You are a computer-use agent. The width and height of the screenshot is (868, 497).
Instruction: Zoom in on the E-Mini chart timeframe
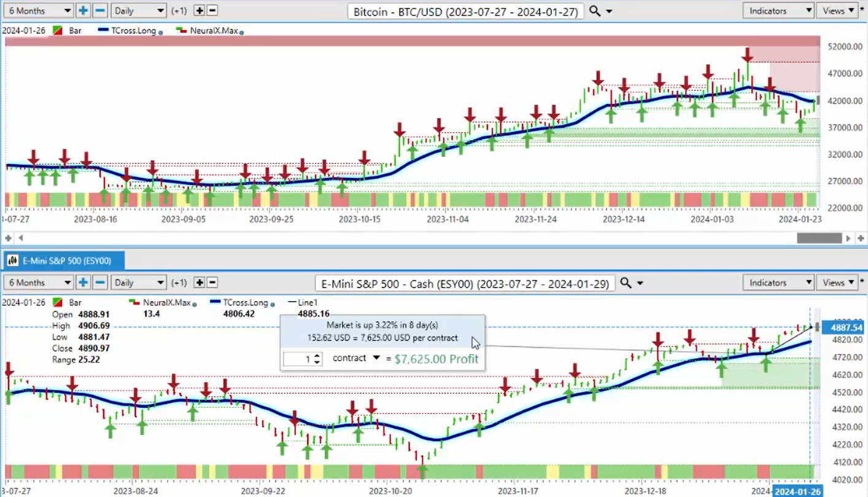point(83,283)
